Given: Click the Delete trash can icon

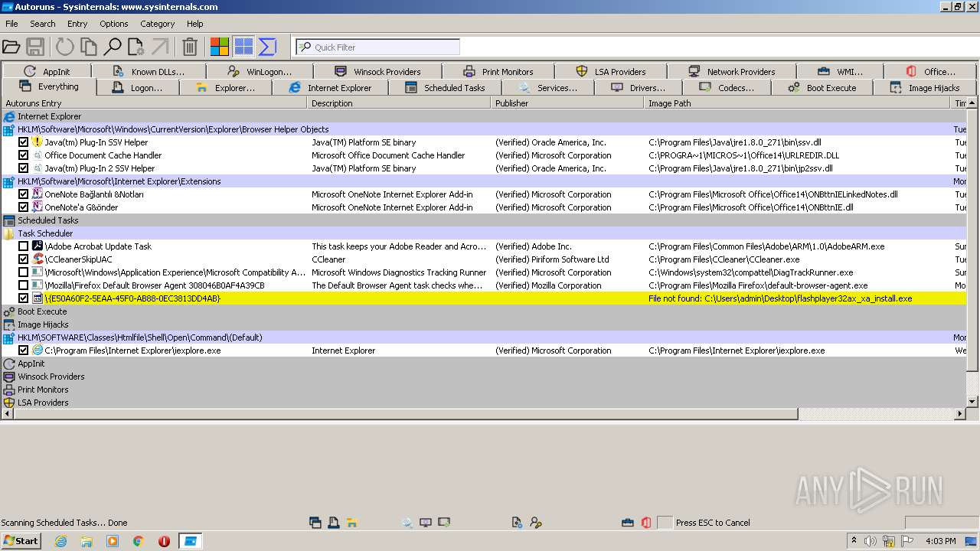Looking at the screenshot, I should pyautogui.click(x=190, y=47).
